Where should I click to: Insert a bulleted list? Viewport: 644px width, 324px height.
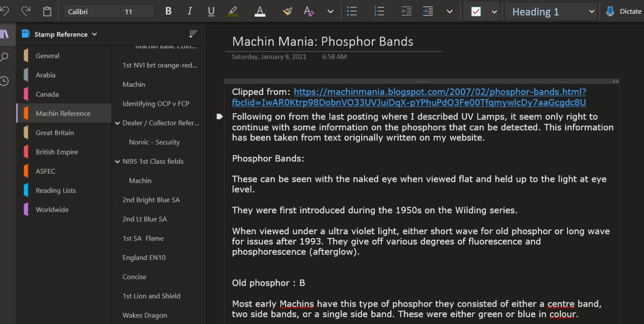pos(352,12)
